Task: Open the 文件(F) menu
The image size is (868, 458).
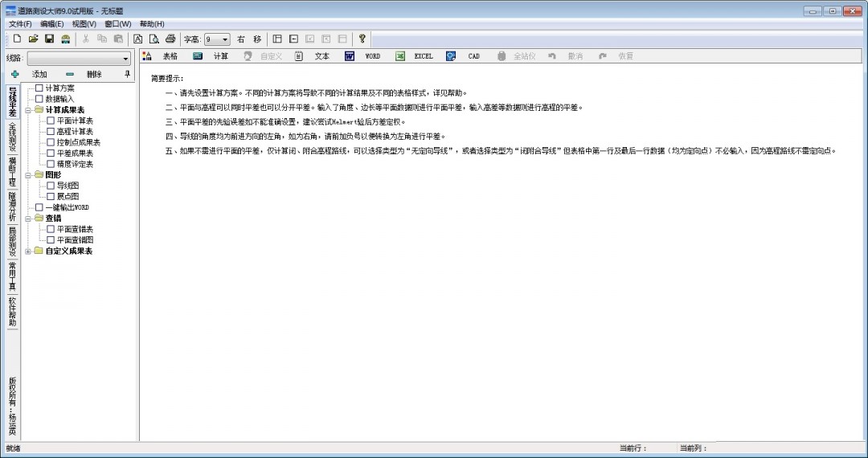Action: tap(19, 24)
